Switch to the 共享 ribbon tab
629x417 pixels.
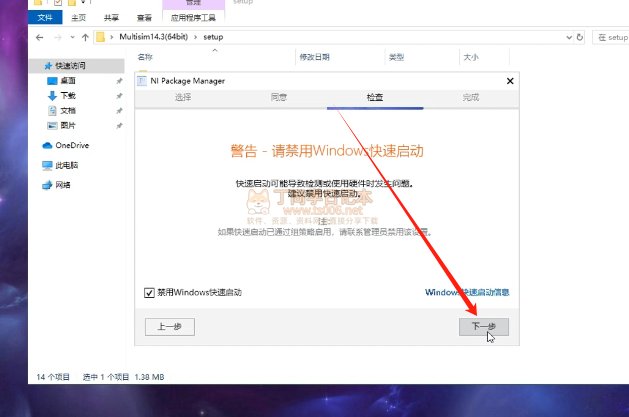coord(111,18)
